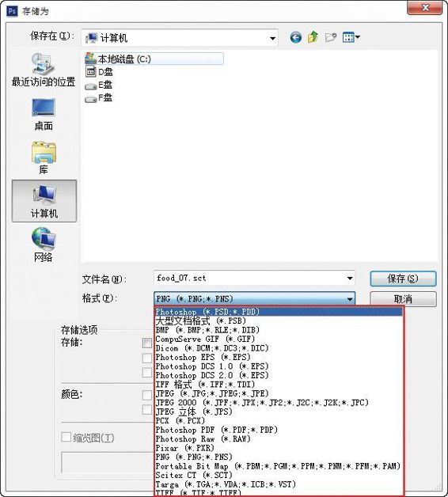Click the 取消 cancel button
The image size is (448, 497).
[403, 299]
